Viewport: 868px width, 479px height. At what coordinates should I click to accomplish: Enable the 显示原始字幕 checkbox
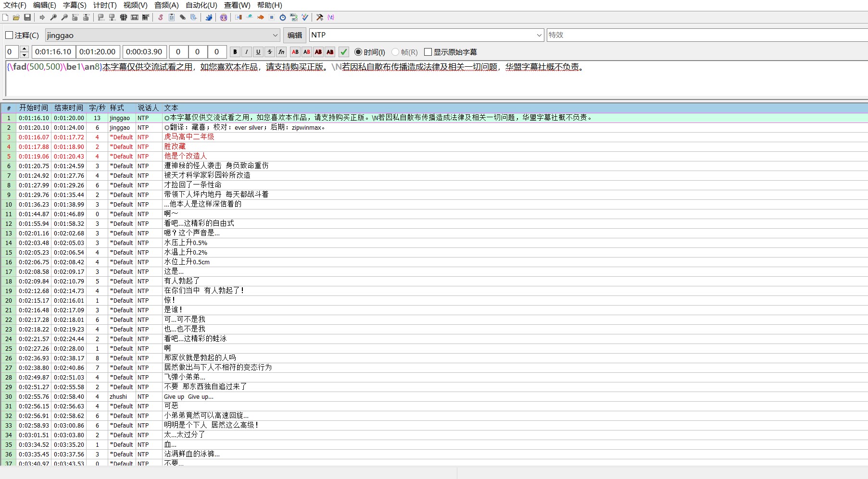pyautogui.click(x=428, y=52)
